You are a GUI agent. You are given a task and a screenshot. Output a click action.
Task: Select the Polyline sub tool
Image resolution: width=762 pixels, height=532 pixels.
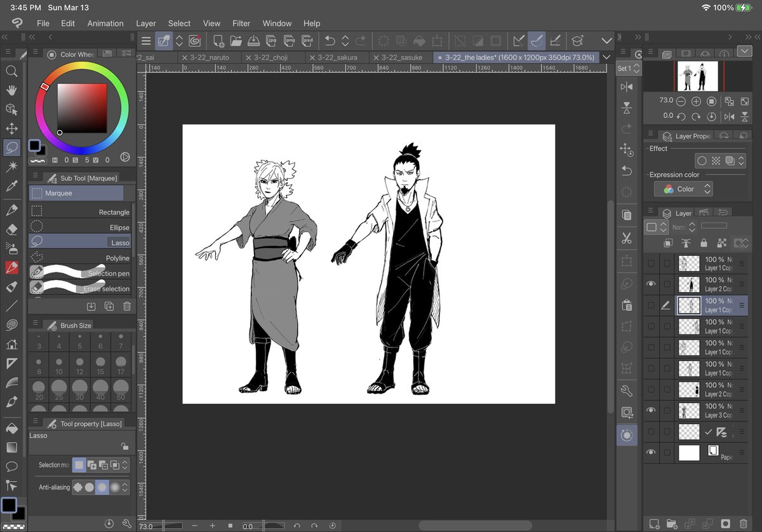click(x=79, y=258)
